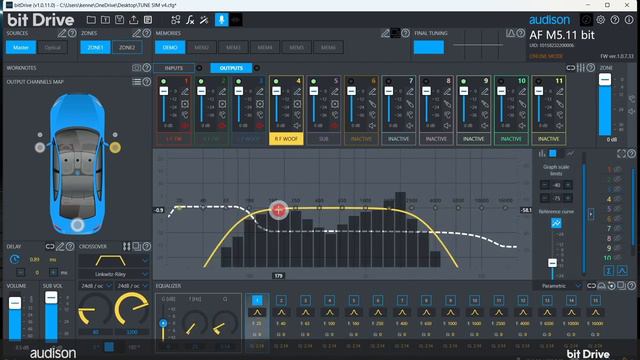Viewport: 640px width, 360px height.
Task: Toggle the blue microphone icon
Action: pyautogui.click(x=221, y=20)
